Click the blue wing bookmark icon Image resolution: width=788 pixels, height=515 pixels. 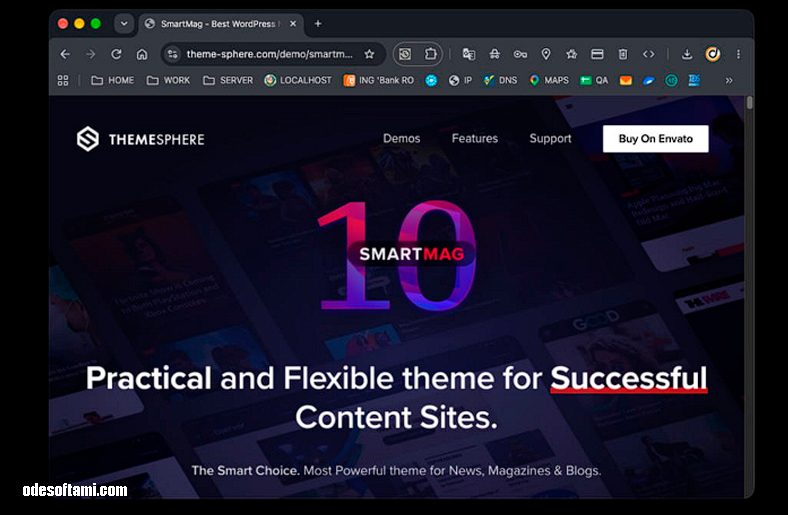[649, 80]
